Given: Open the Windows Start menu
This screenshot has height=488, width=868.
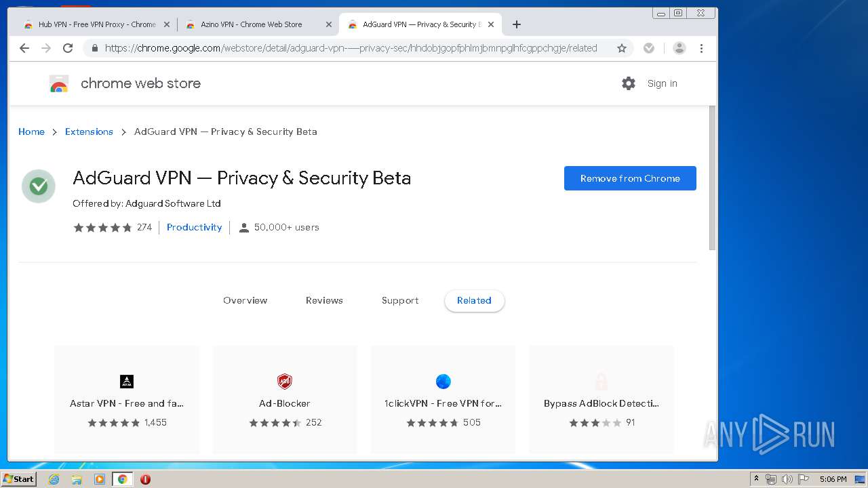Looking at the screenshot, I should pos(18,479).
